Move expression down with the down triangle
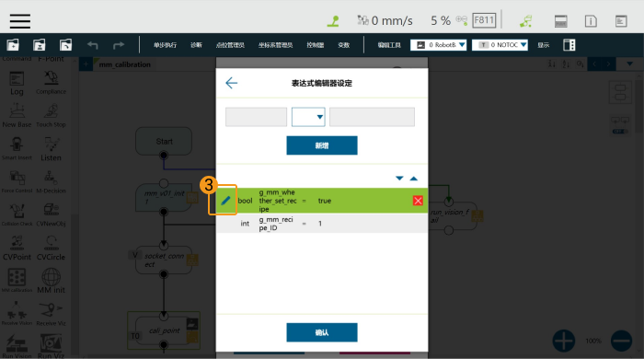This screenshot has height=359, width=644. [399, 179]
